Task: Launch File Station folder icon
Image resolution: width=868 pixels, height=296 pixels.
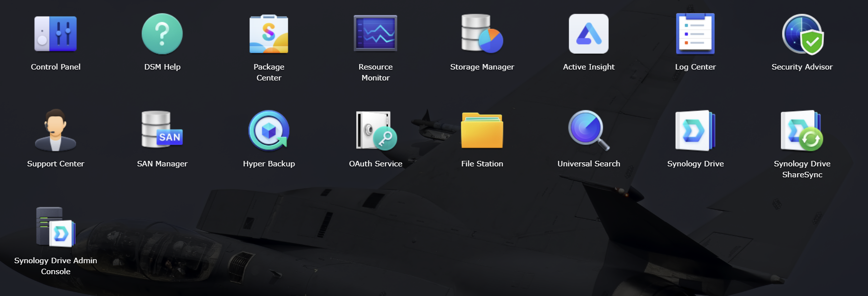Action: pyautogui.click(x=482, y=130)
